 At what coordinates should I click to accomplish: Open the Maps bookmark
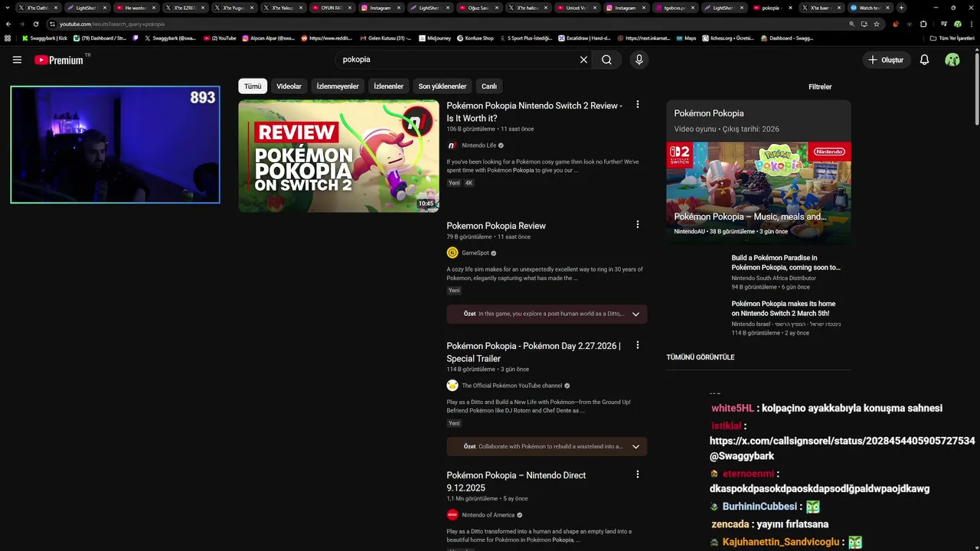click(685, 37)
